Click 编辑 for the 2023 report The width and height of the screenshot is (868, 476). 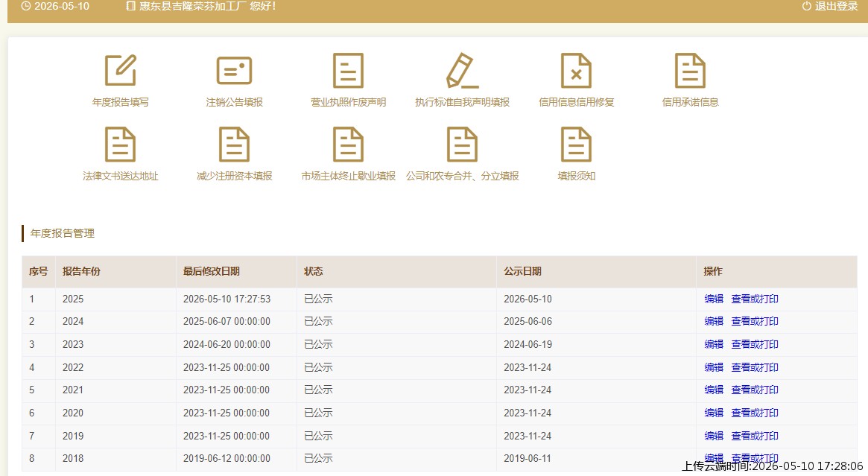click(714, 344)
